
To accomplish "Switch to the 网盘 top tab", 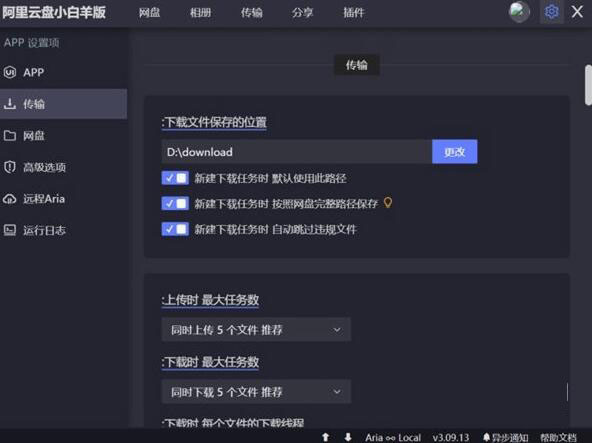I will (x=149, y=12).
